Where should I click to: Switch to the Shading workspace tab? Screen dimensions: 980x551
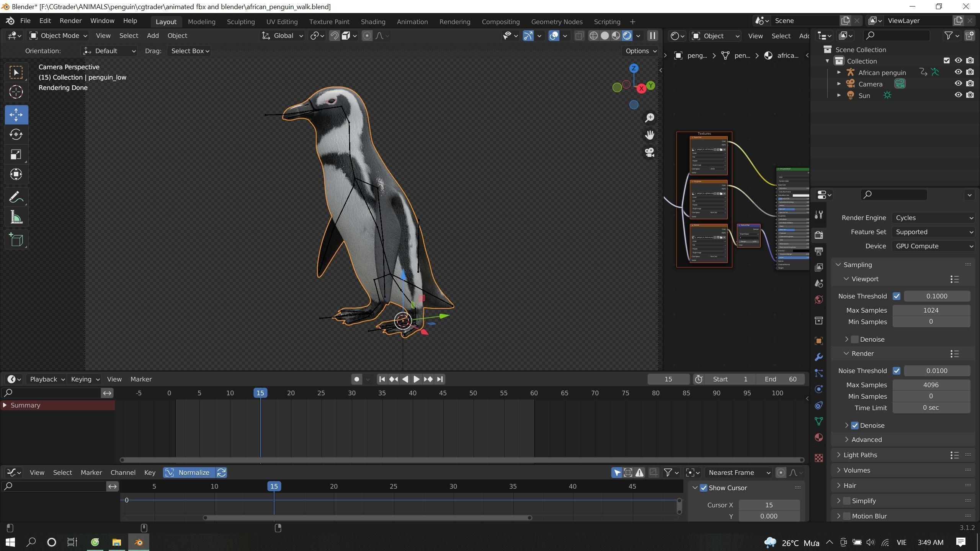click(373, 22)
